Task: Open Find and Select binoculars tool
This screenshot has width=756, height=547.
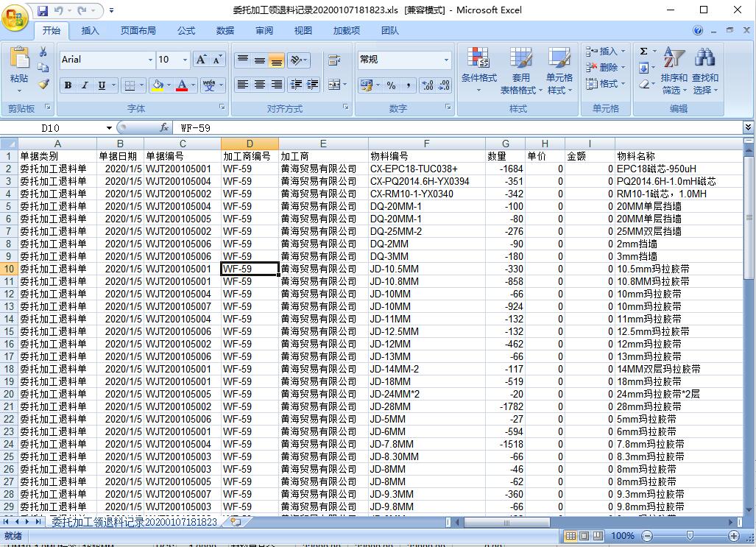Action: (x=704, y=71)
